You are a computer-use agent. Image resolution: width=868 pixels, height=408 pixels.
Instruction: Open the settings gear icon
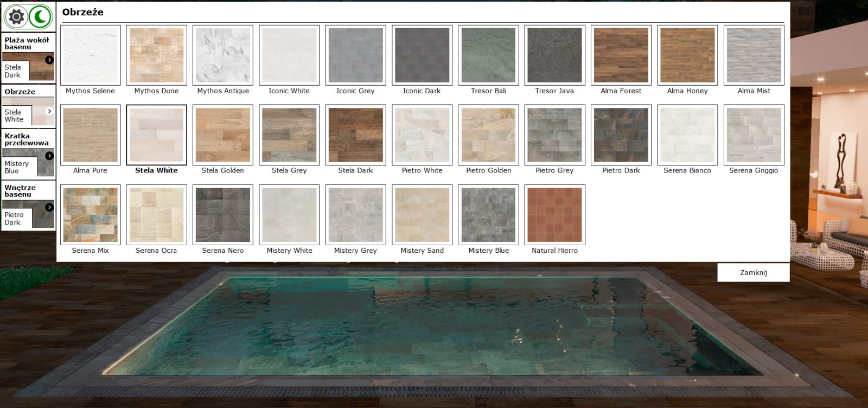pyautogui.click(x=16, y=17)
